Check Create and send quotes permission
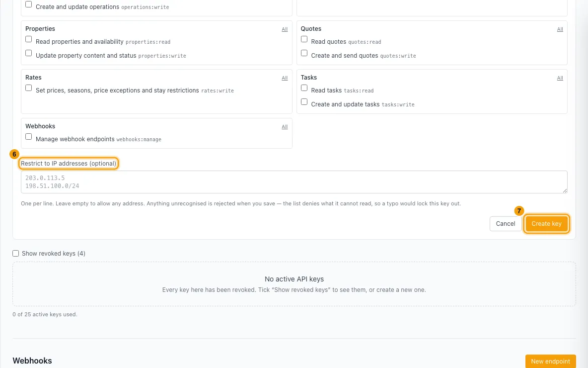The width and height of the screenshot is (588, 368). click(304, 53)
